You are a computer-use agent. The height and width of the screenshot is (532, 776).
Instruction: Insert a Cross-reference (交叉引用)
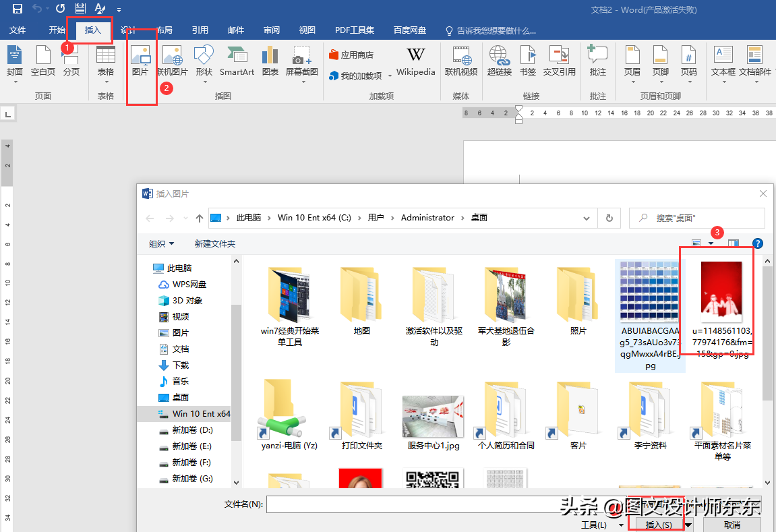(x=559, y=61)
